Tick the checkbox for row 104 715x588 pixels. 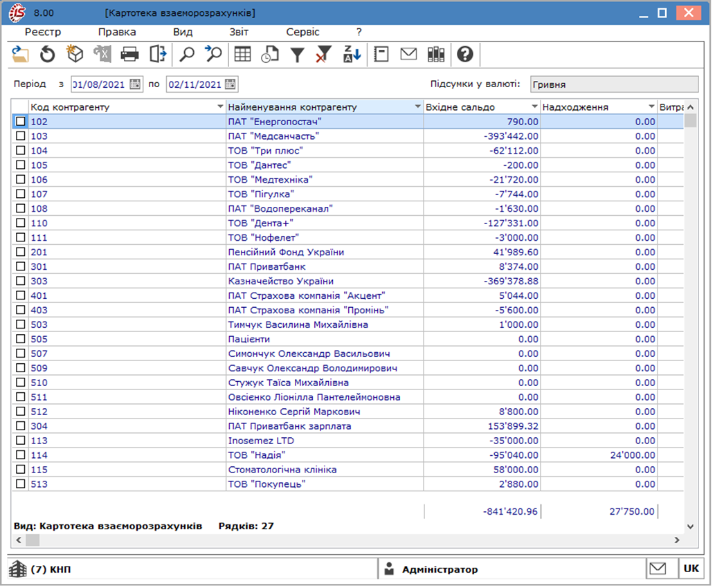[21, 150]
